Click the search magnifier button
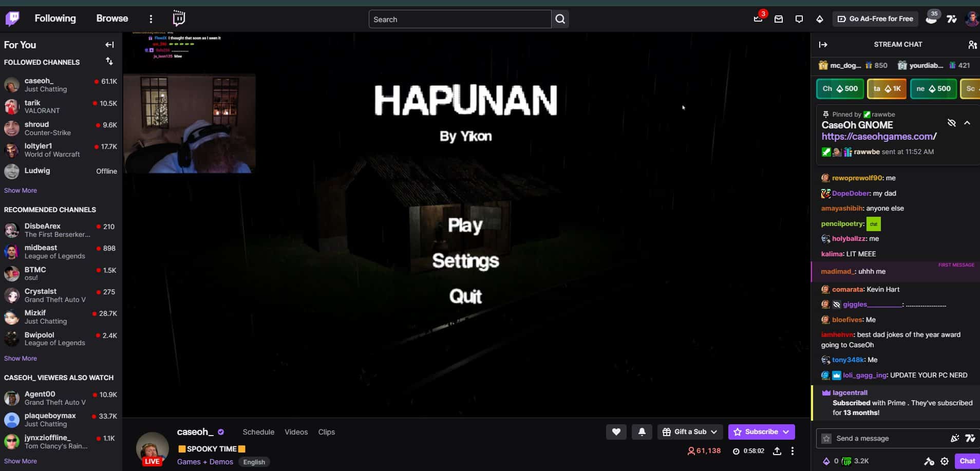The width and height of the screenshot is (980, 471). pos(560,19)
